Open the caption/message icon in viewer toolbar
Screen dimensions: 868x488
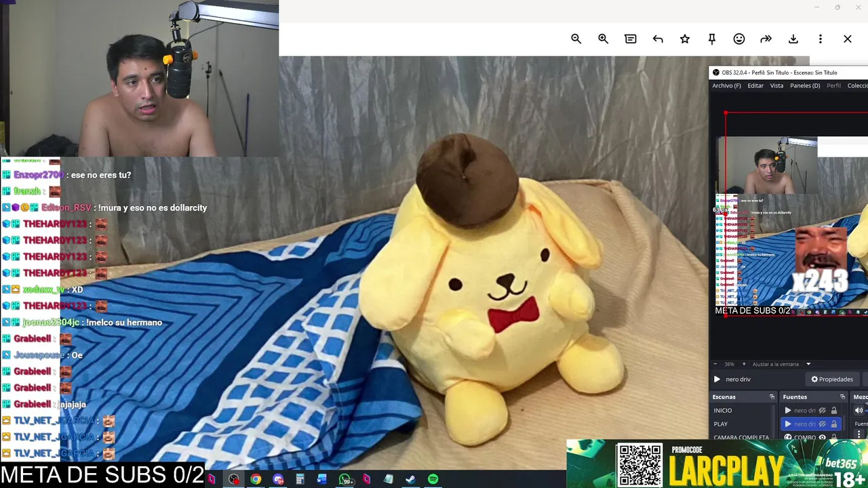631,39
